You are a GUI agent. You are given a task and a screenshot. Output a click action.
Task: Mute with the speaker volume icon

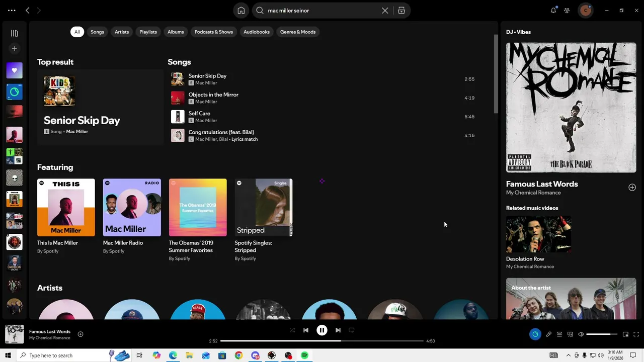coord(581,334)
